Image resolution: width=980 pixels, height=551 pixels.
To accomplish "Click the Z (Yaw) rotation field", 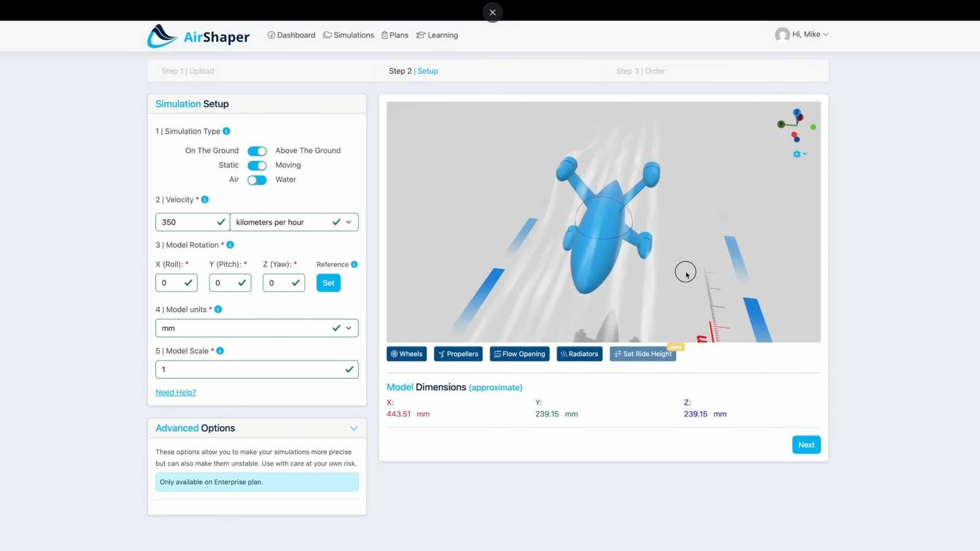I will click(284, 283).
